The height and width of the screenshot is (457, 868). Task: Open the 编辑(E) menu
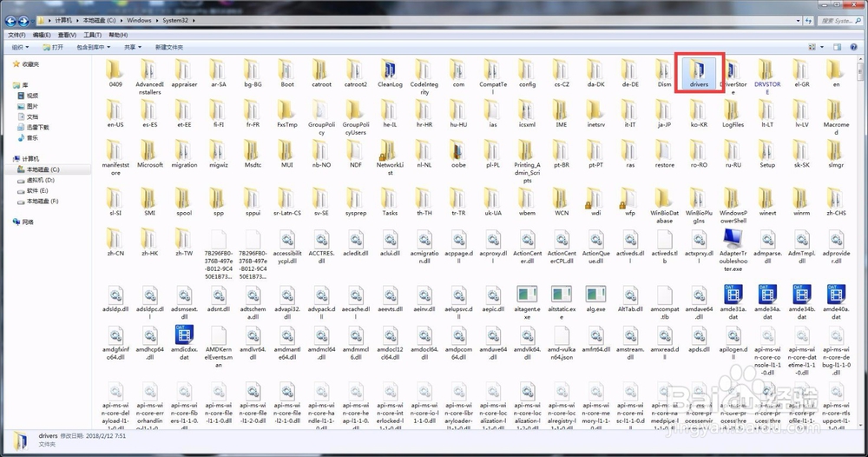(x=42, y=35)
